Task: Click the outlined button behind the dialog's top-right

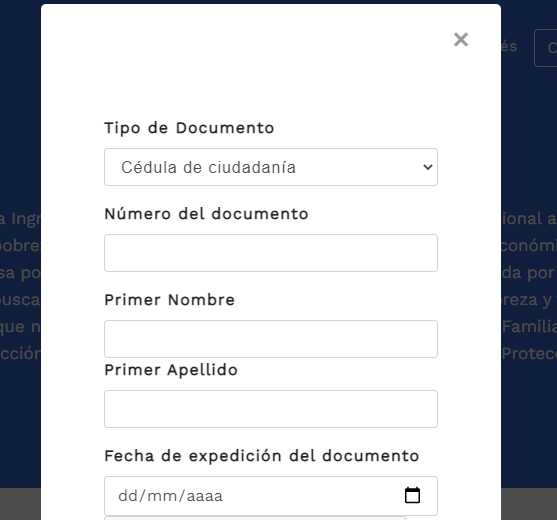Action: coord(546,48)
